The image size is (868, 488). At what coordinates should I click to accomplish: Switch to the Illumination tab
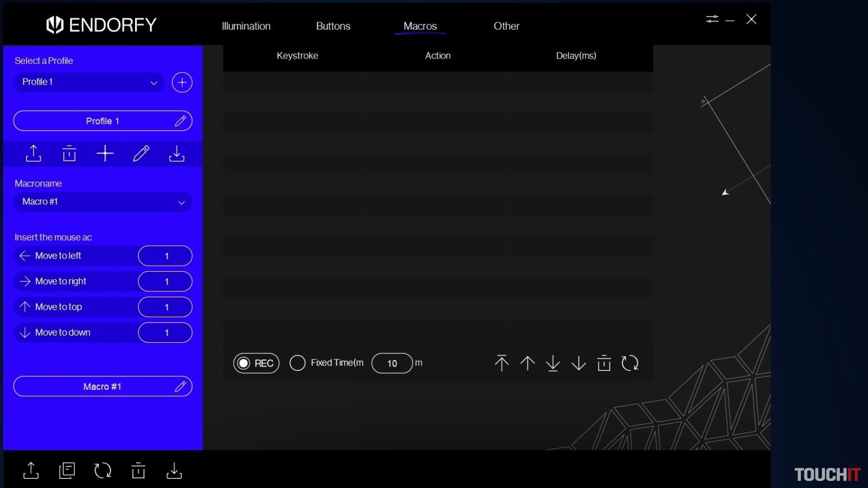tap(246, 26)
